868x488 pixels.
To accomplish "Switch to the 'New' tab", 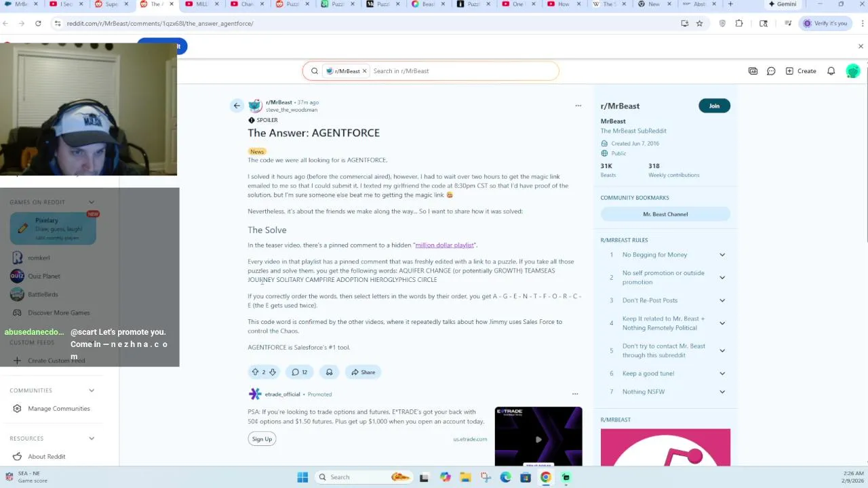I will pos(654,4).
